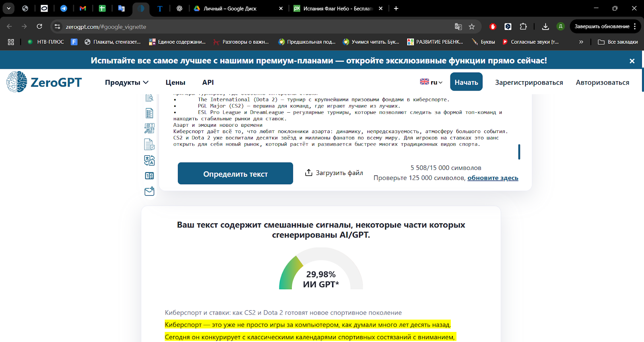Open the API menu item
Viewport: 644px width, 342px height.
coord(208,82)
